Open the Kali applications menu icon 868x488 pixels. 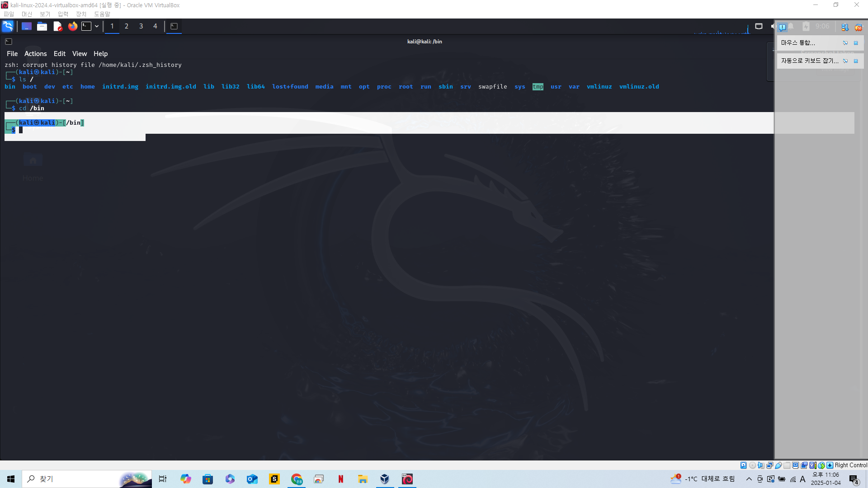tap(8, 26)
